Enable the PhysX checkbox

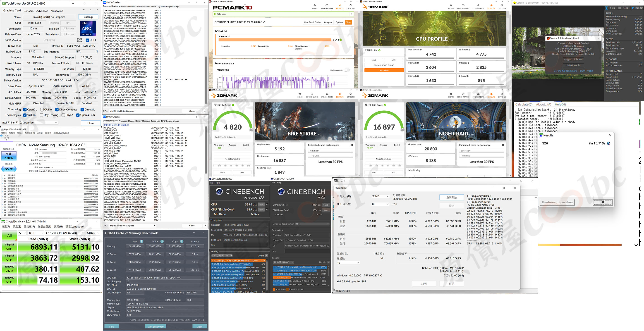point(63,115)
